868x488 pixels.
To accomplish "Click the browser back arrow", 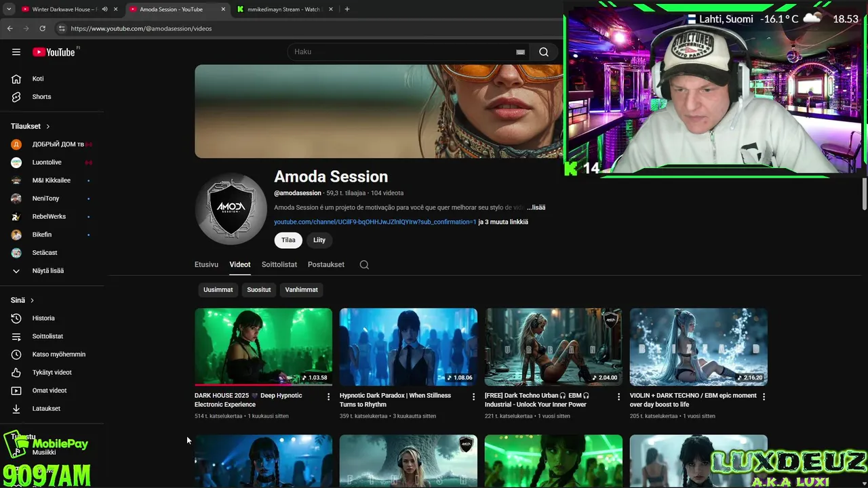I will [x=10, y=28].
